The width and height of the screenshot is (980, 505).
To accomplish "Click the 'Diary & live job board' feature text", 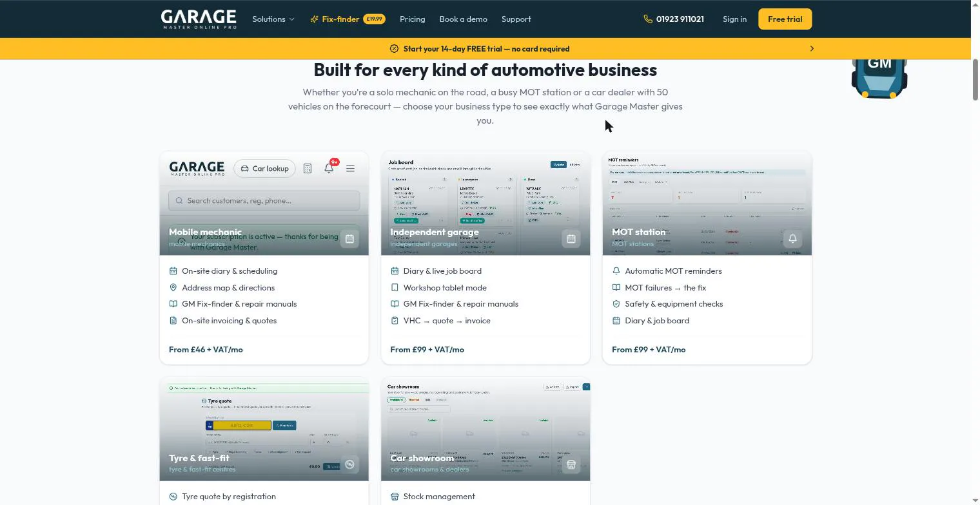I will (442, 271).
